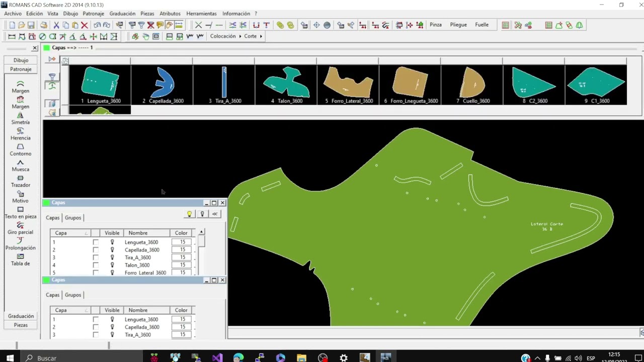Edit color value of Tira_A_3600 in upper panel
Screen dimensions: 644x362
click(183, 257)
